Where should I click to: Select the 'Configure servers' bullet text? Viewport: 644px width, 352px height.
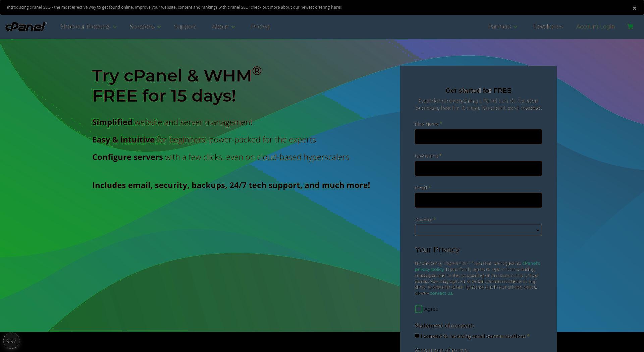221,157
